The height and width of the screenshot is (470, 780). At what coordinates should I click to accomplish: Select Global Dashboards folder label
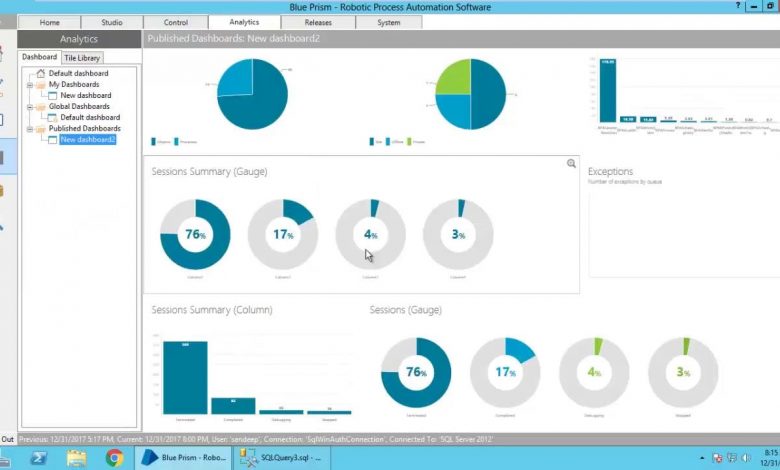[79, 106]
